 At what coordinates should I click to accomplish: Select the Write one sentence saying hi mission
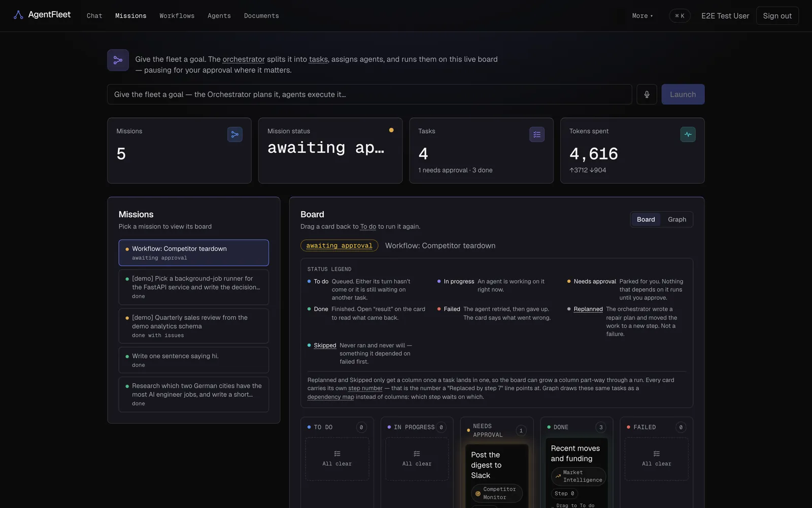[194, 360]
